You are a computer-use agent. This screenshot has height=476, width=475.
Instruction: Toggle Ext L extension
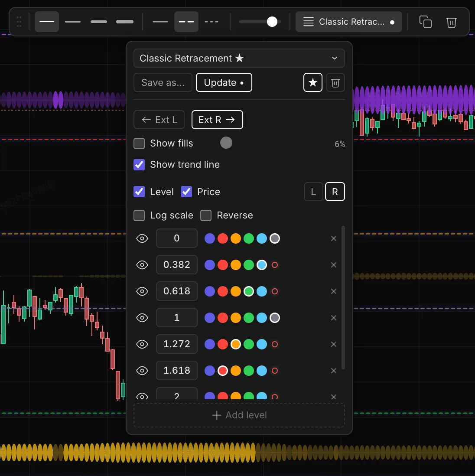pos(159,120)
